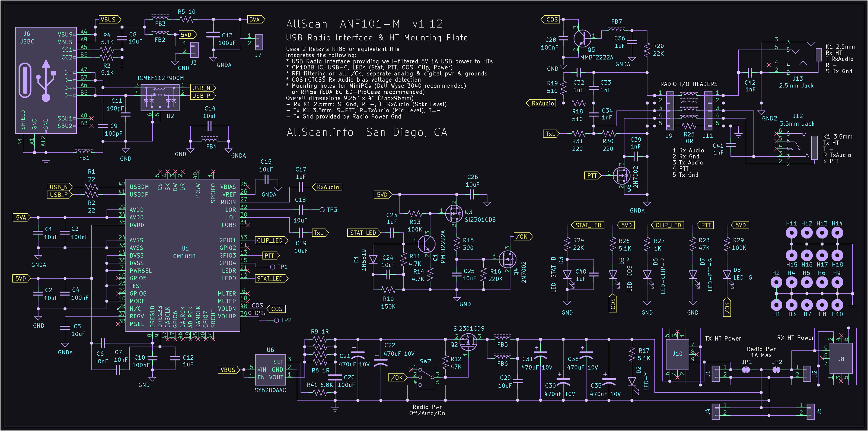The height and width of the screenshot is (431, 868).
Task: Select the D1 1N5819 diode symbol
Action: click(373, 259)
